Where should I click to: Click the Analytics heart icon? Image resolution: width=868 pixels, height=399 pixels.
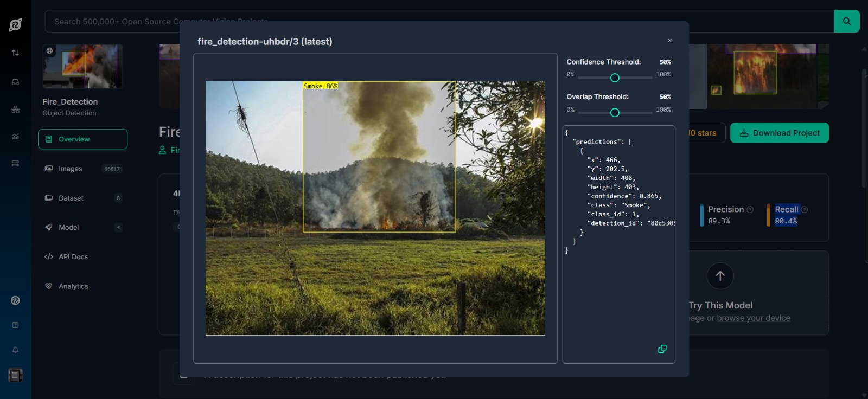(x=49, y=286)
